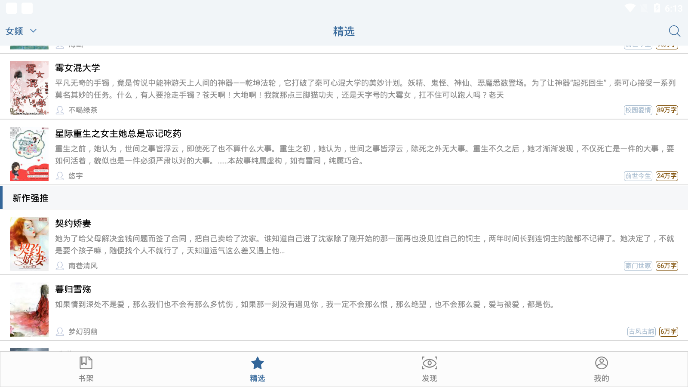Click author icon beside 不喝绿茶
Image resolution: width=688 pixels, height=387 pixels.
[60, 110]
